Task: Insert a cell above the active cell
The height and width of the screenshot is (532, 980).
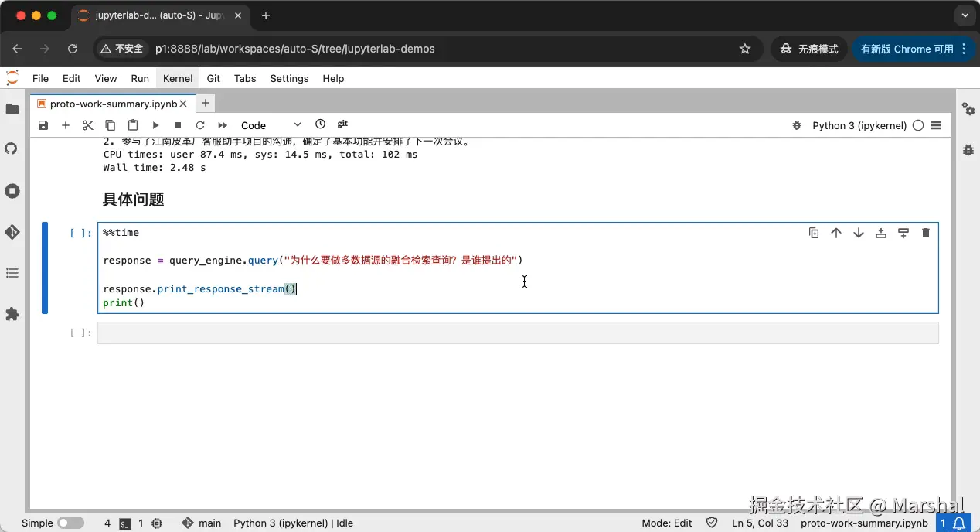Action: tap(881, 233)
